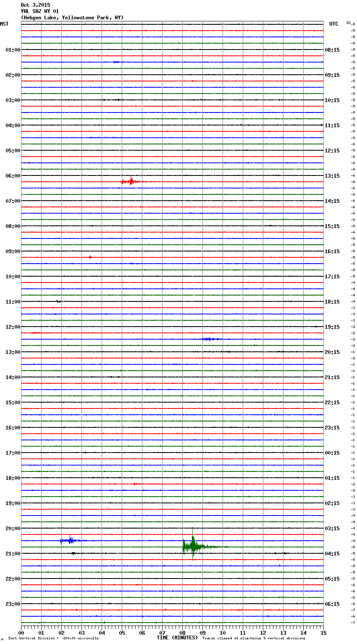Click the 13:15 UTC time label
Image resolution: width=357 pixels, height=644 pixels.
[x=332, y=176]
